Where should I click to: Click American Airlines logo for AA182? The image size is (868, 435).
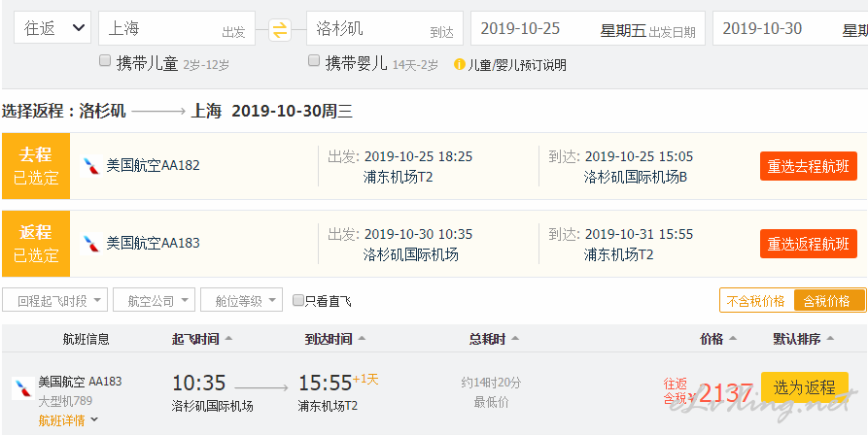click(91, 166)
